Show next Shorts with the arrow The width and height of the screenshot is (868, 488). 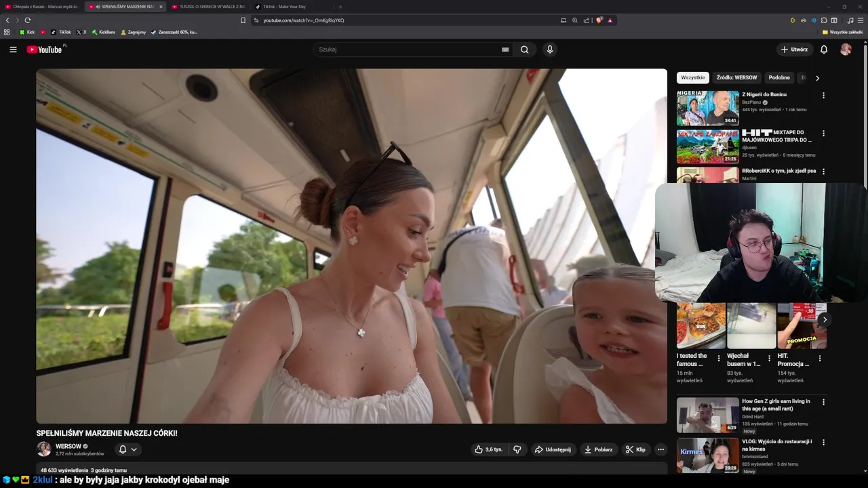pyautogui.click(x=825, y=319)
